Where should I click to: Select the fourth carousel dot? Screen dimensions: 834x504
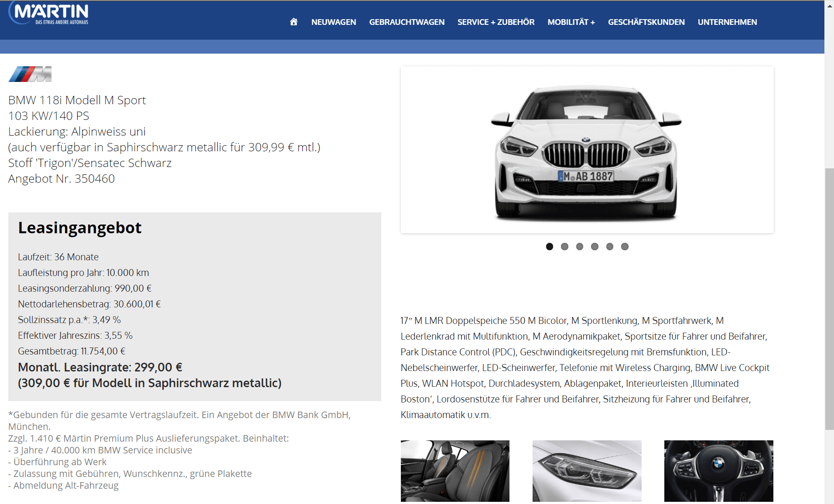595,247
